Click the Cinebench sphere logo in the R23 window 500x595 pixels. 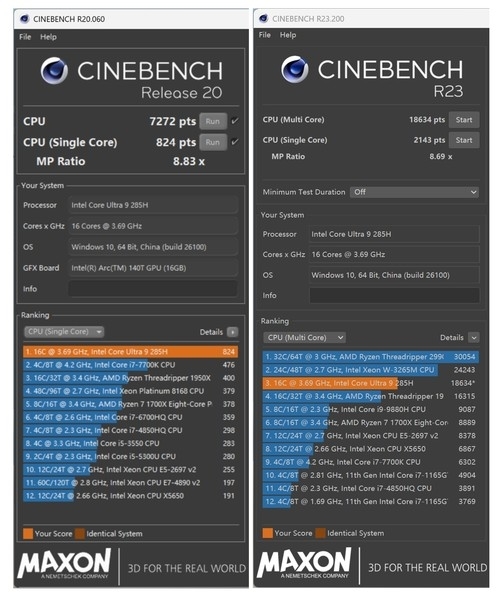(x=295, y=69)
